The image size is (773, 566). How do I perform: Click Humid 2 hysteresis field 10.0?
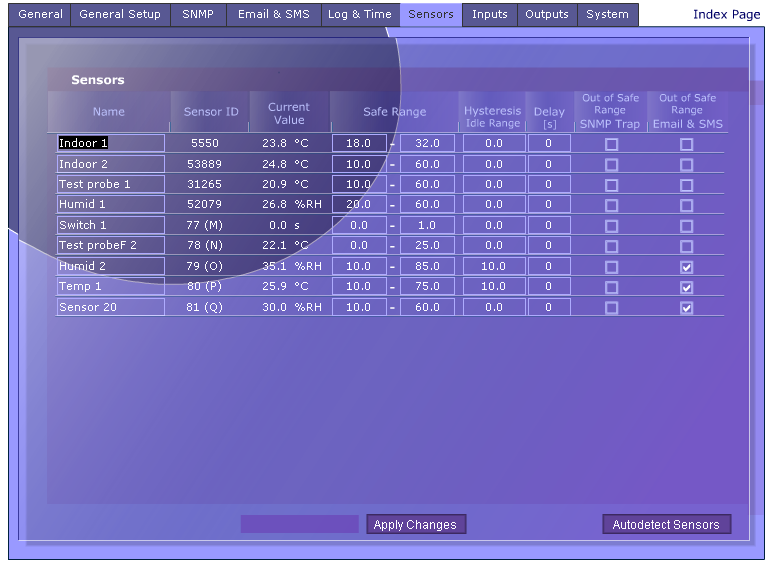pos(494,266)
